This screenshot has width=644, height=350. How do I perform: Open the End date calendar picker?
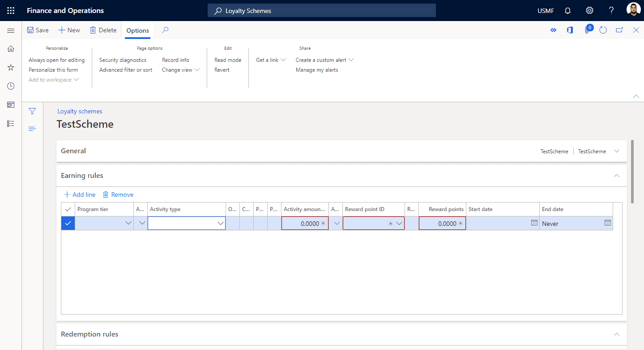click(607, 223)
